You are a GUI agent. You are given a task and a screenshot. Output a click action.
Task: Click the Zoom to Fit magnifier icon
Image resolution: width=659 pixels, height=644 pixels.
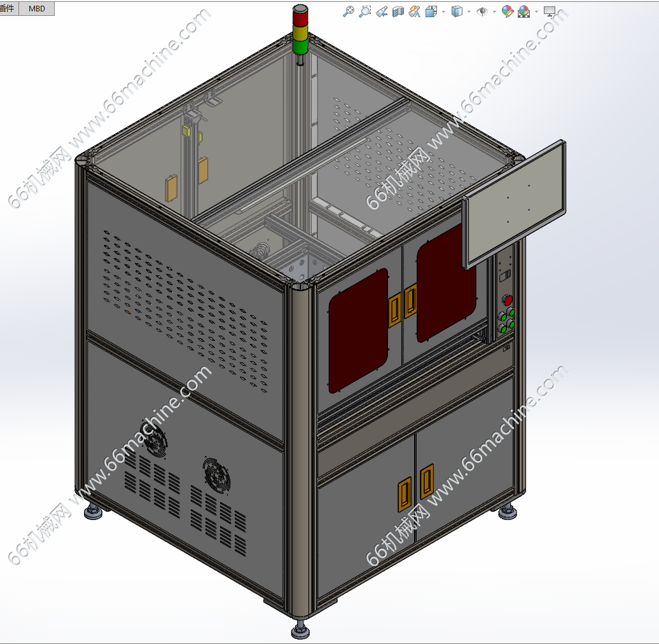tap(348, 11)
